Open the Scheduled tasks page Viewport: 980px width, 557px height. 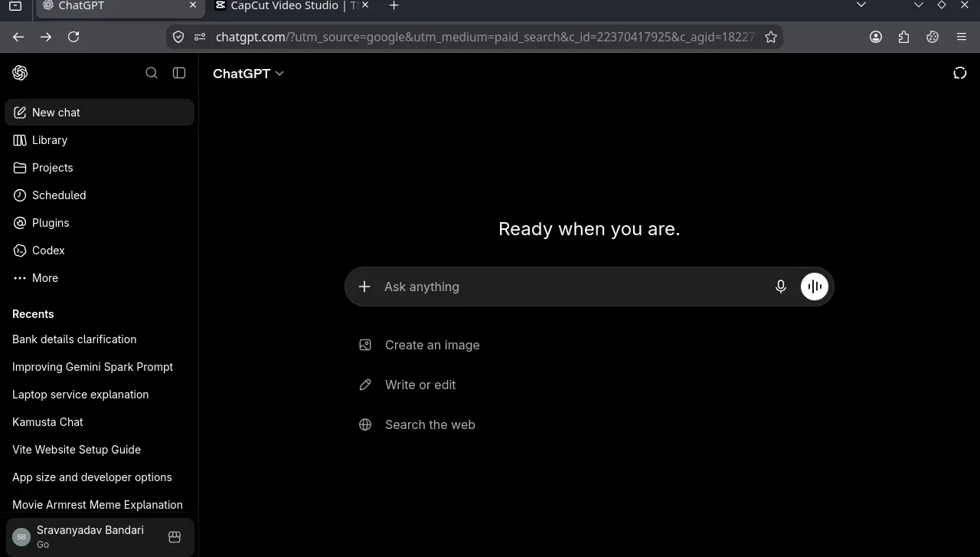pyautogui.click(x=100, y=195)
